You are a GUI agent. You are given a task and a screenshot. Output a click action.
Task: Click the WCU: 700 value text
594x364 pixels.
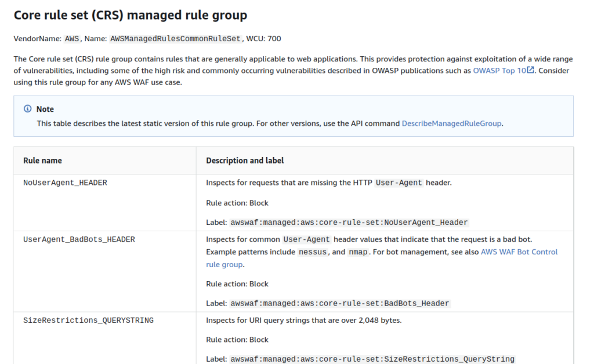click(265, 39)
